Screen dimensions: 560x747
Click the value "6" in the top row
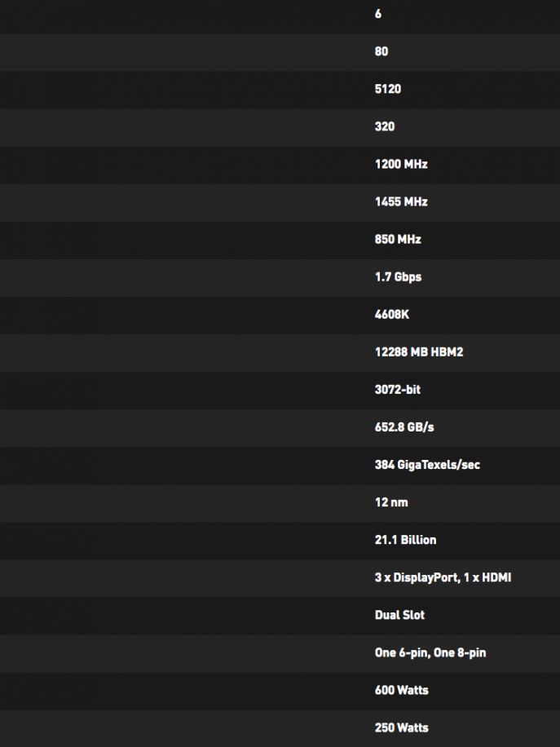click(x=378, y=15)
